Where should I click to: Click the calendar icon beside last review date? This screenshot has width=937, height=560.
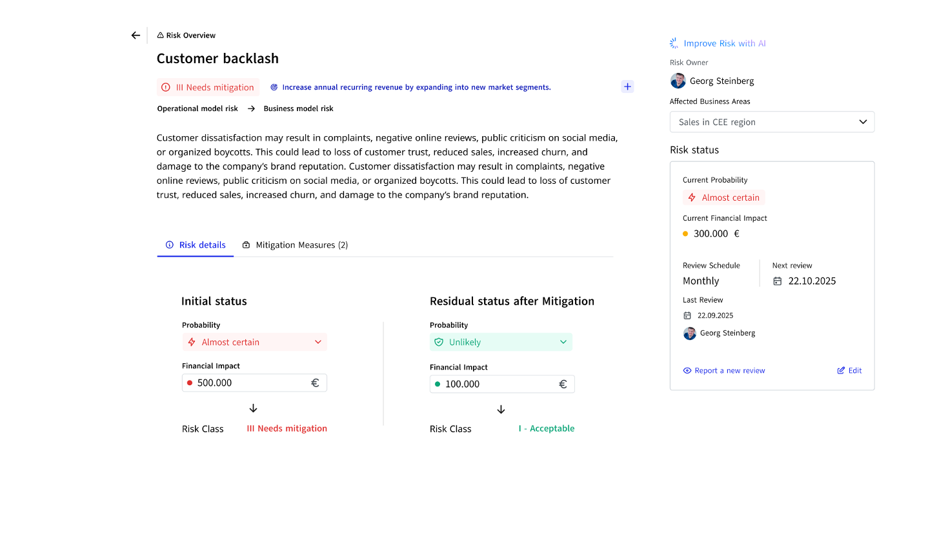(687, 315)
